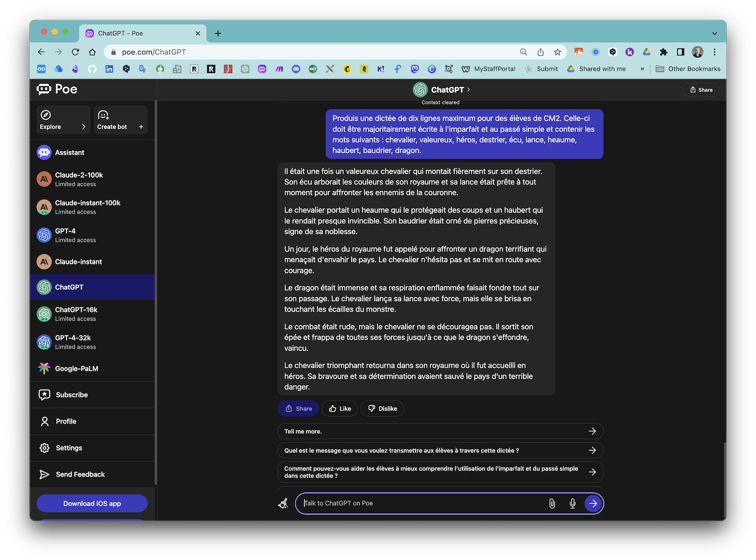Viewport: 756px width, 560px height.
Task: Click the chat area scrollbar
Action: tap(724, 481)
